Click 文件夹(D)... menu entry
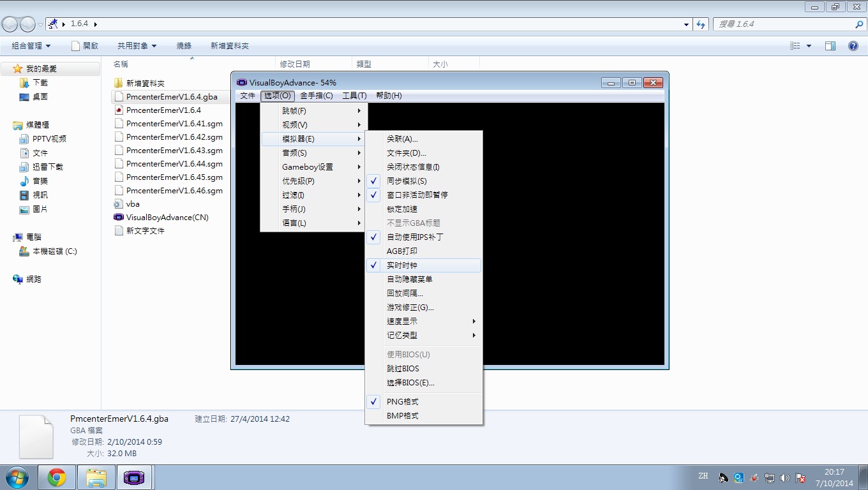The image size is (868, 490). pyautogui.click(x=424, y=152)
